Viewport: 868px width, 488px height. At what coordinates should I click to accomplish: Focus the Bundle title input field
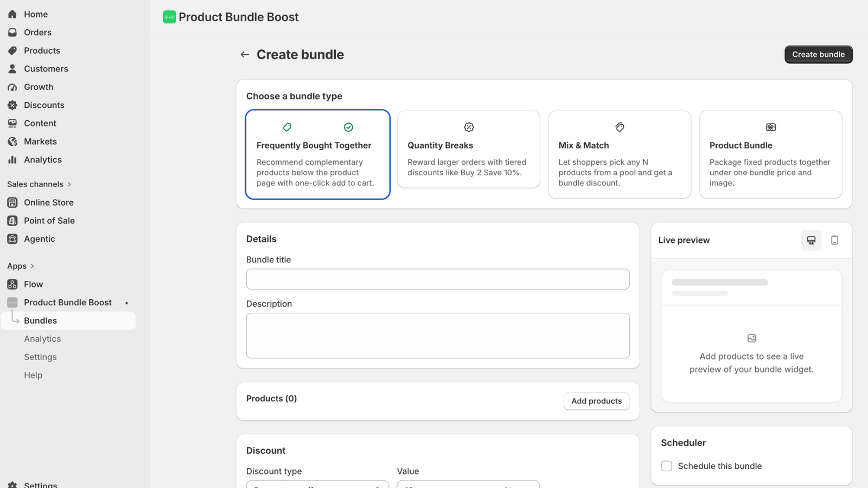438,279
